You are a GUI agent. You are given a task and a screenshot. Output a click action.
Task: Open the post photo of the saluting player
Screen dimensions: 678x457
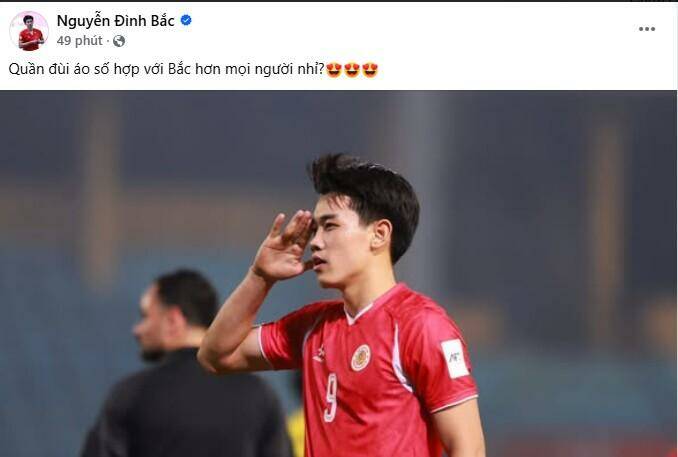coord(339,273)
